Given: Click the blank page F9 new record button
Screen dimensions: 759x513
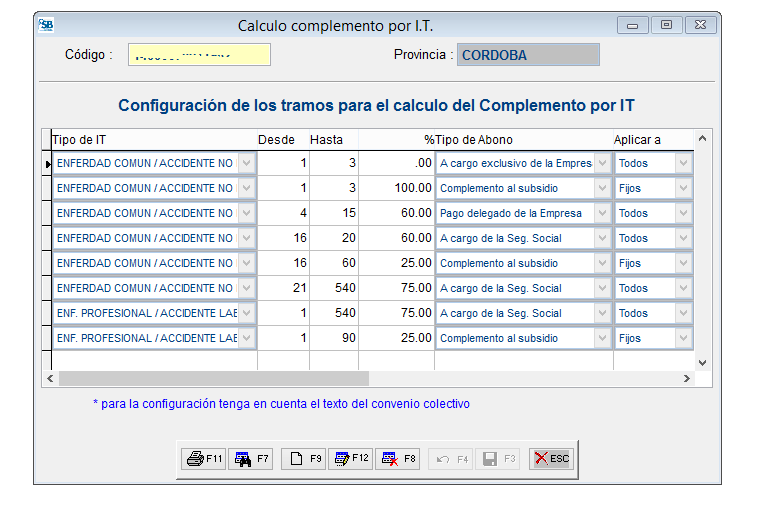Looking at the screenshot, I should click(x=304, y=459).
